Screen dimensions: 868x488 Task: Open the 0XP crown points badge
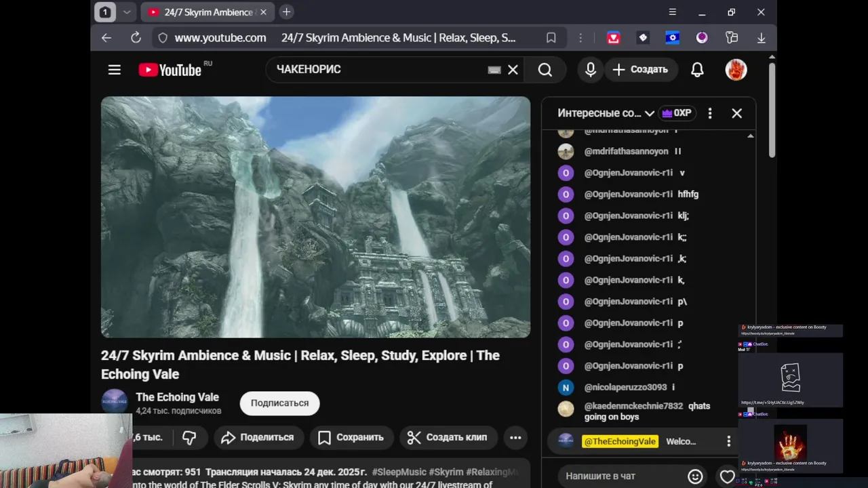pos(677,113)
